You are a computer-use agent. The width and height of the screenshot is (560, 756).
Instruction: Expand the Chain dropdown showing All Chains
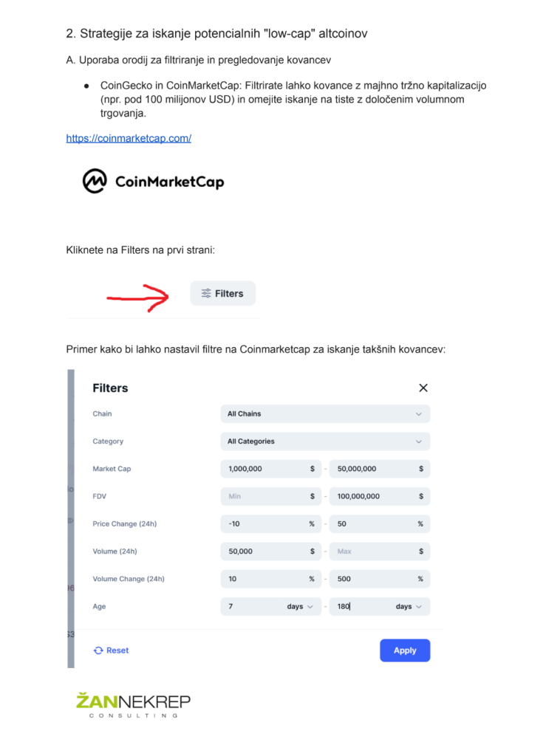click(325, 413)
